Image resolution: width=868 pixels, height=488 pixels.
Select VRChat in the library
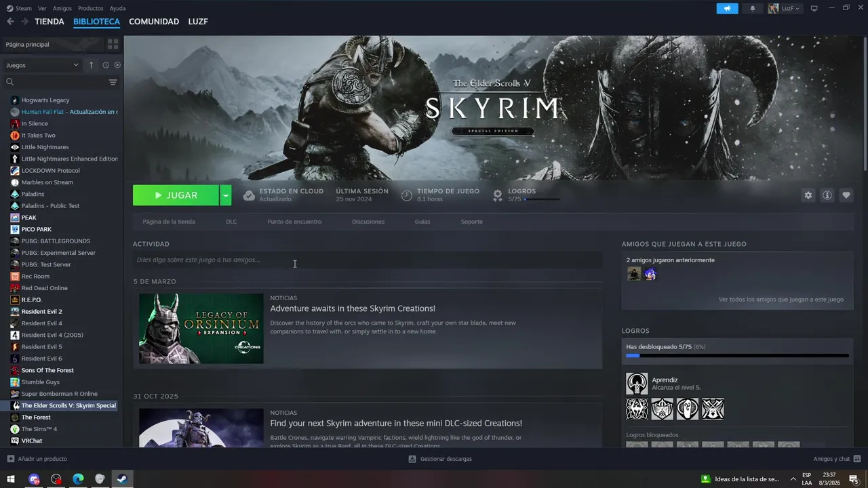(x=31, y=441)
